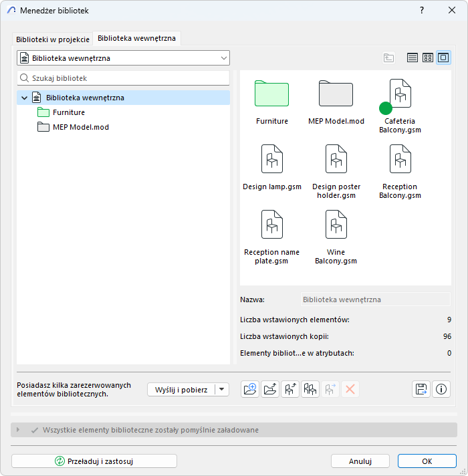The image size is (468, 476).
Task: Click the Anuluj button
Action: click(x=360, y=461)
